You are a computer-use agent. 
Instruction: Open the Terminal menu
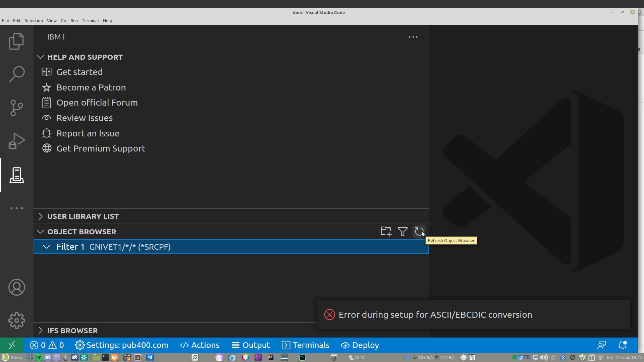pos(90,20)
